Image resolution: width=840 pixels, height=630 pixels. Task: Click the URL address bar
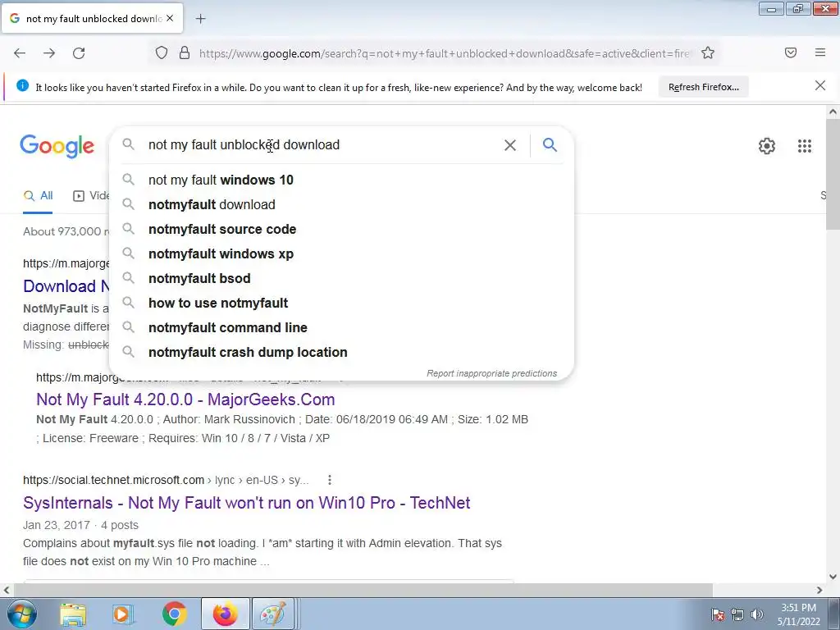[445, 53]
